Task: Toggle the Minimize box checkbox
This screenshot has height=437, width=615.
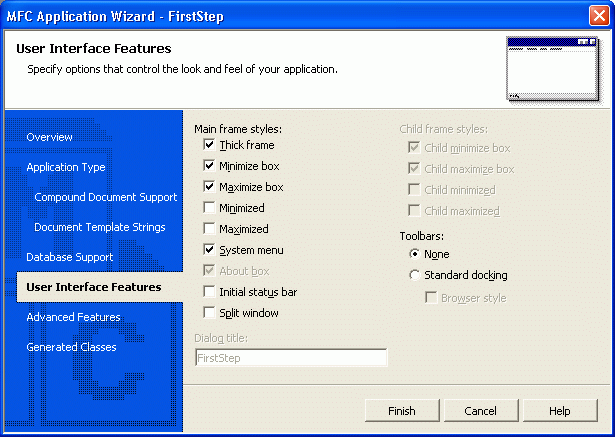Action: tap(209, 166)
